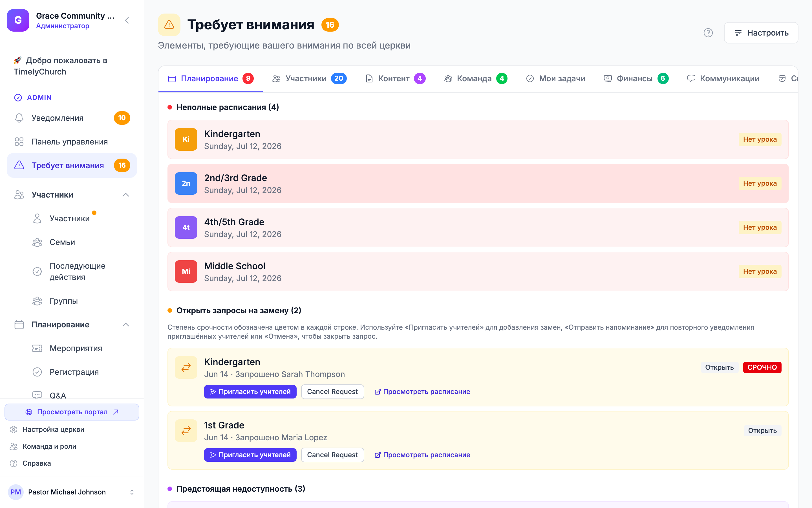The height and width of the screenshot is (508, 812).
Task: Open Последующие действия follow-ups
Action: click(x=78, y=271)
